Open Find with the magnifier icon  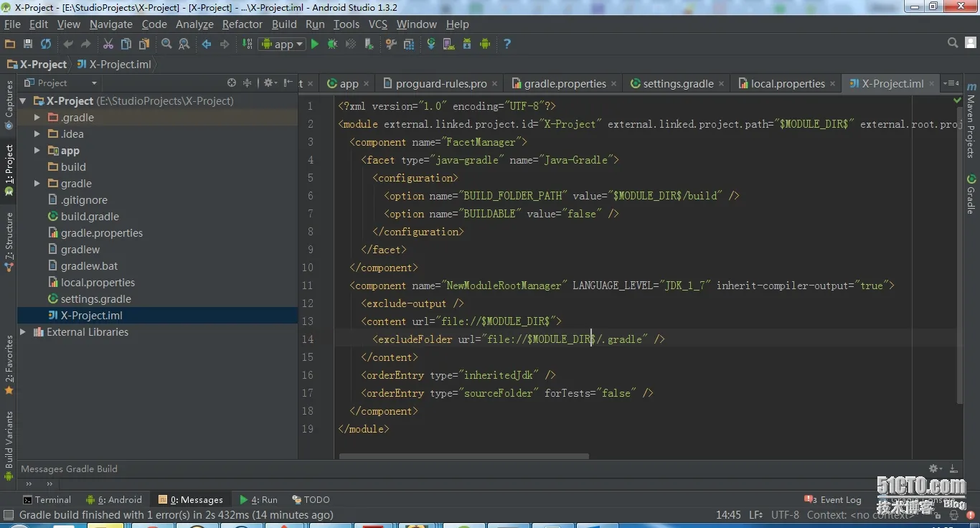coord(166,44)
